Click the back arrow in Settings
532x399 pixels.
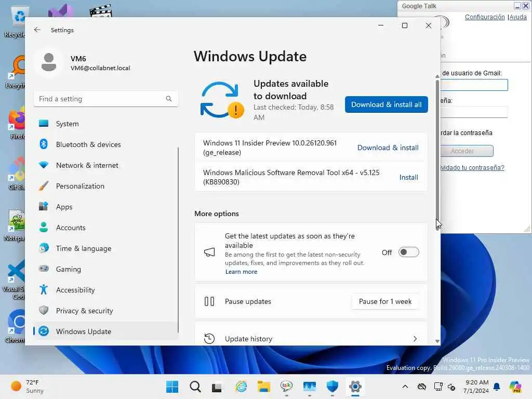(x=37, y=30)
